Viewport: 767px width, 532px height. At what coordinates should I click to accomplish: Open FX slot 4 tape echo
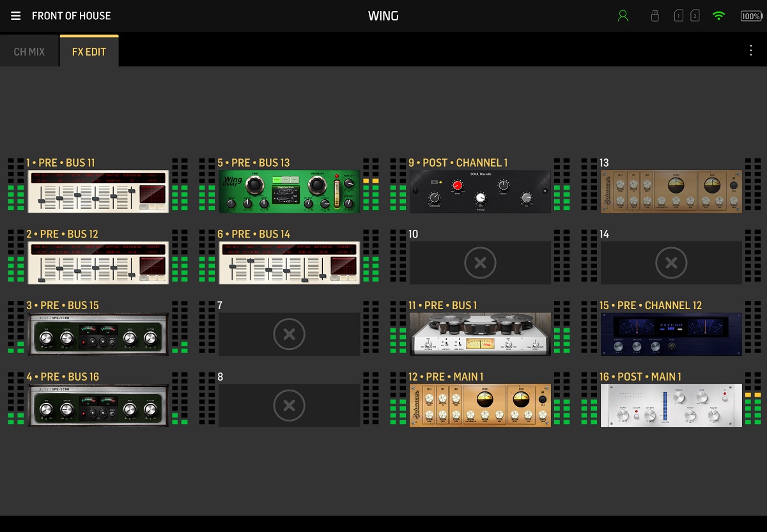(98, 406)
